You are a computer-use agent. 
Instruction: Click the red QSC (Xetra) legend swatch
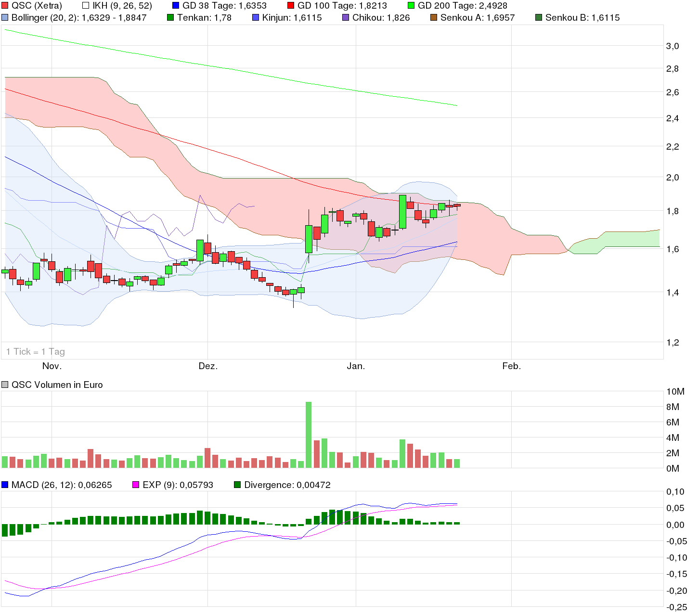(5, 6)
